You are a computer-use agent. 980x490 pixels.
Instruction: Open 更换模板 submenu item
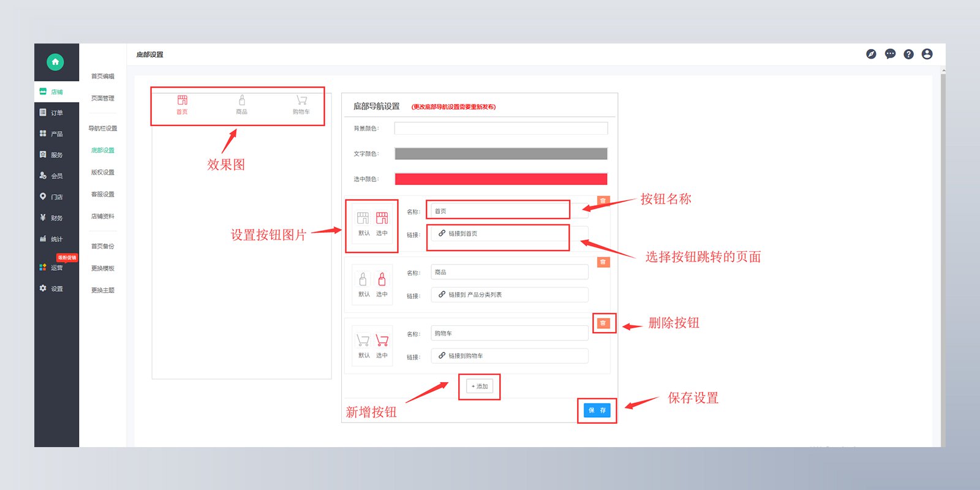point(103,268)
